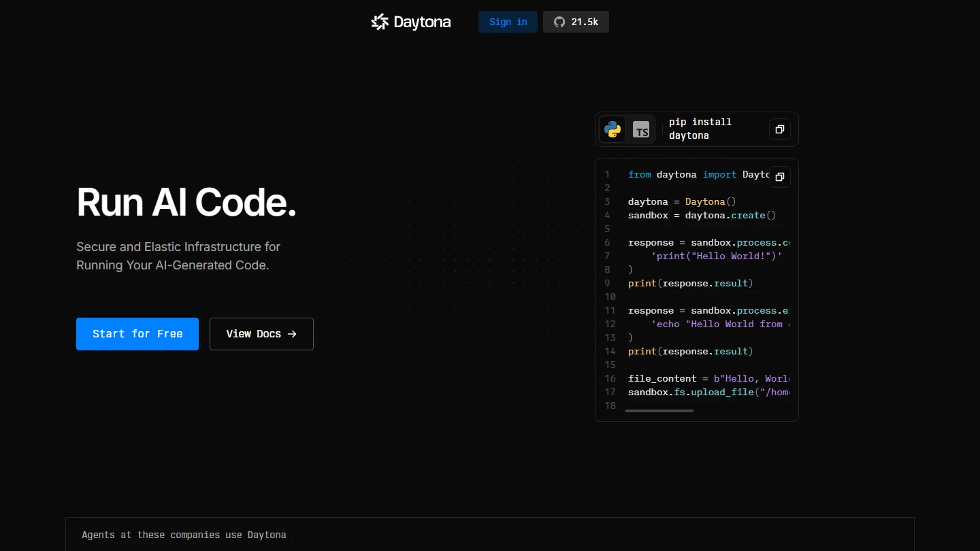Click the pip install daytona text

[x=700, y=129]
